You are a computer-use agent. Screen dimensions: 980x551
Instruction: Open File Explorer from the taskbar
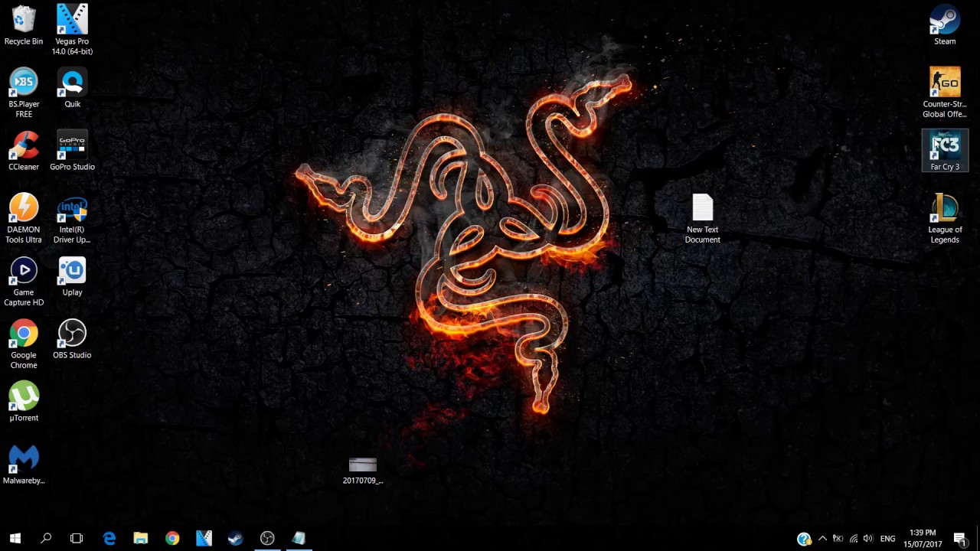tap(141, 538)
